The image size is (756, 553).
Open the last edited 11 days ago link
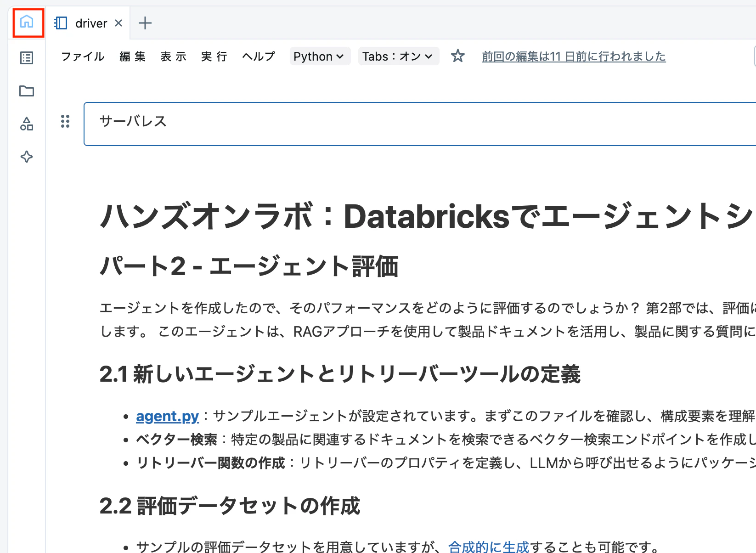(574, 56)
